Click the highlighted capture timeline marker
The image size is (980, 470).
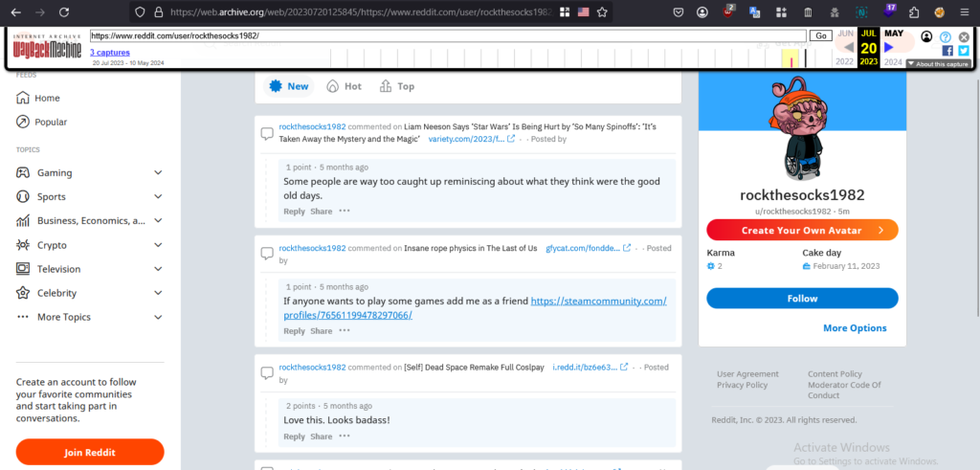click(791, 58)
